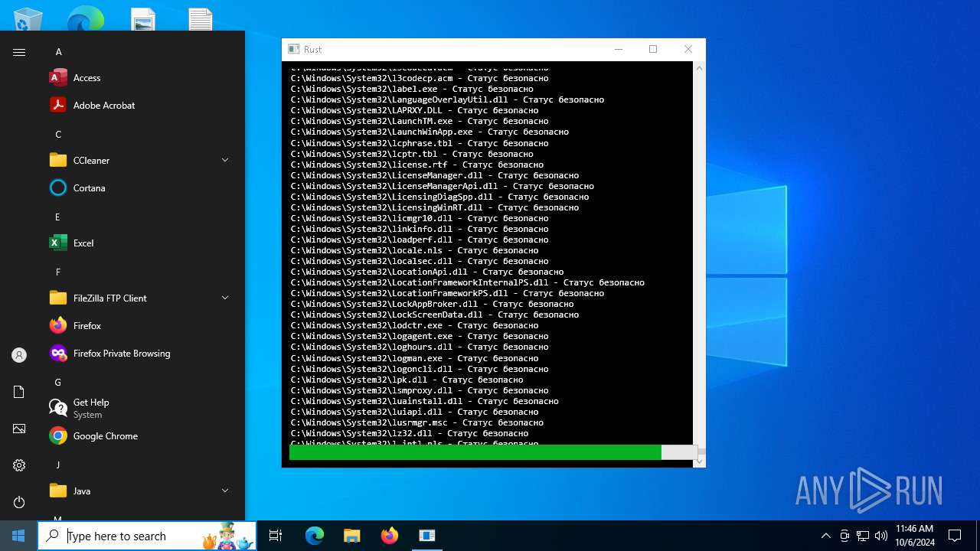The width and height of the screenshot is (980, 551).
Task: Open the CCleaner folder icon
Action: coord(58,161)
